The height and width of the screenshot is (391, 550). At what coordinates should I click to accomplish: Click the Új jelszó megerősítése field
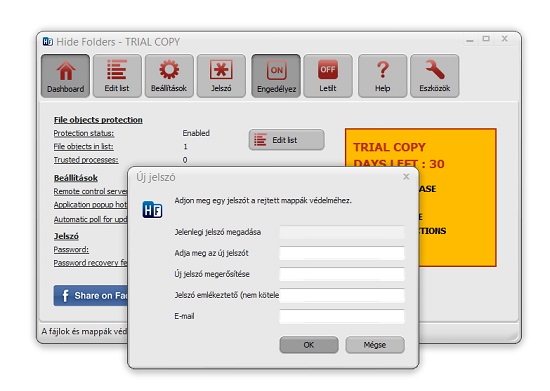coord(342,274)
